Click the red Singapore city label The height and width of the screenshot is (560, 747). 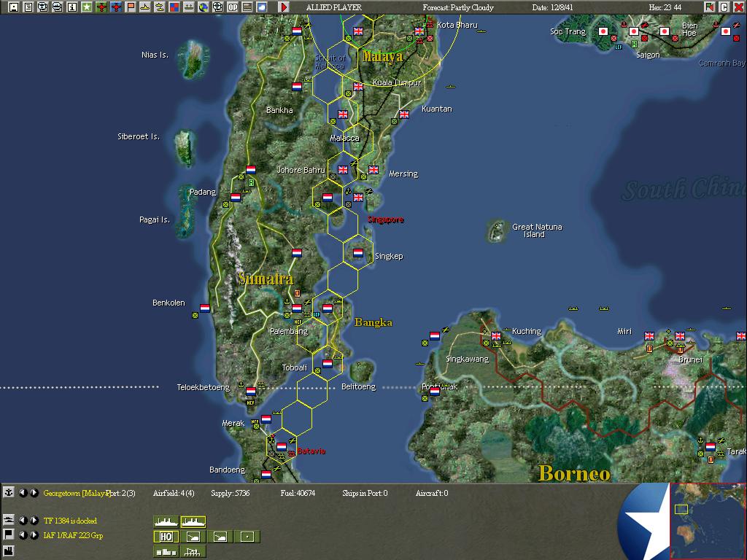point(385,219)
